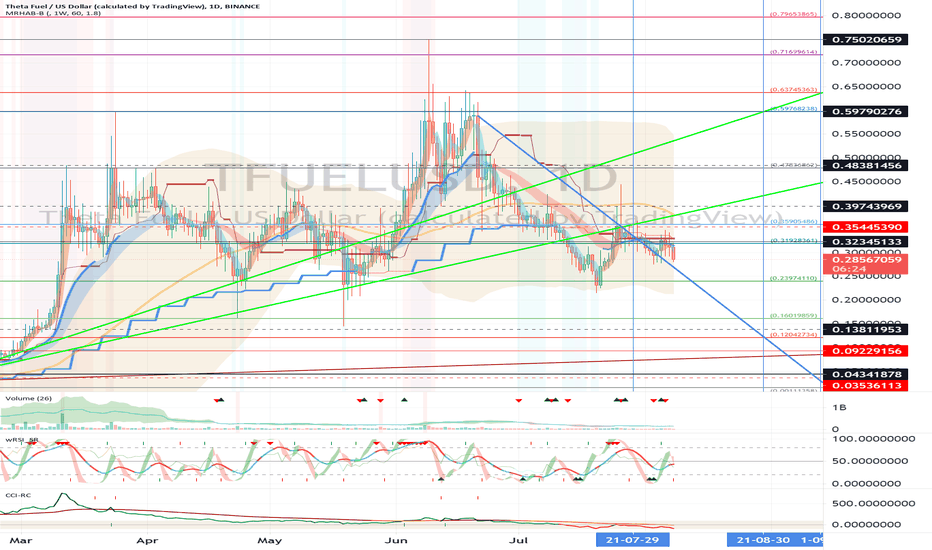Click the 0.65000000 price axis tick

tap(866, 87)
